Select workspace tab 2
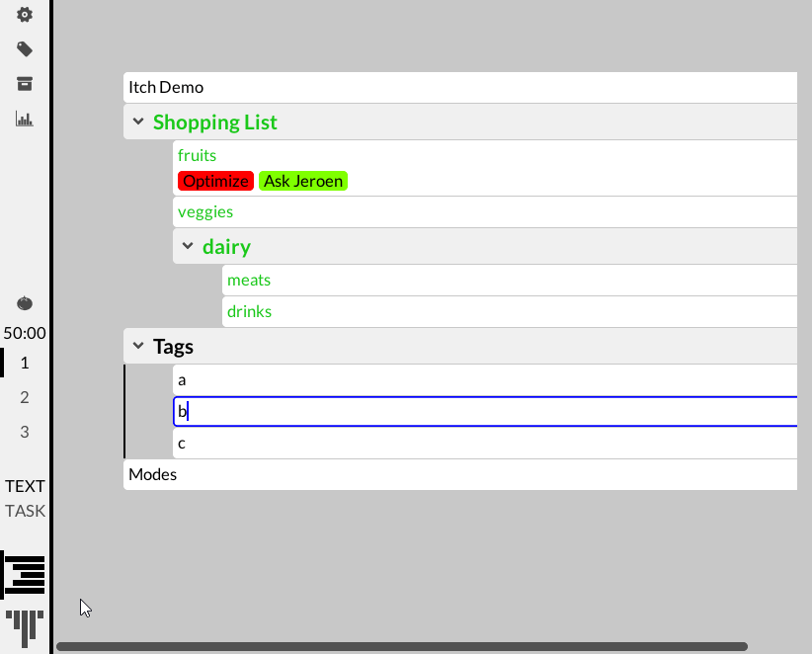812x654 pixels. pyautogui.click(x=25, y=397)
